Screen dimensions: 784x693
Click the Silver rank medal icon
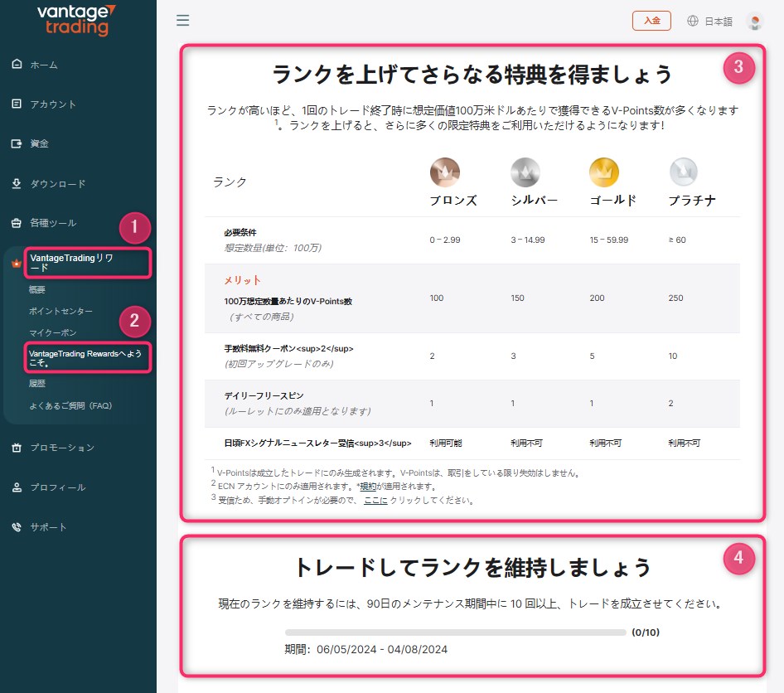[x=525, y=172]
